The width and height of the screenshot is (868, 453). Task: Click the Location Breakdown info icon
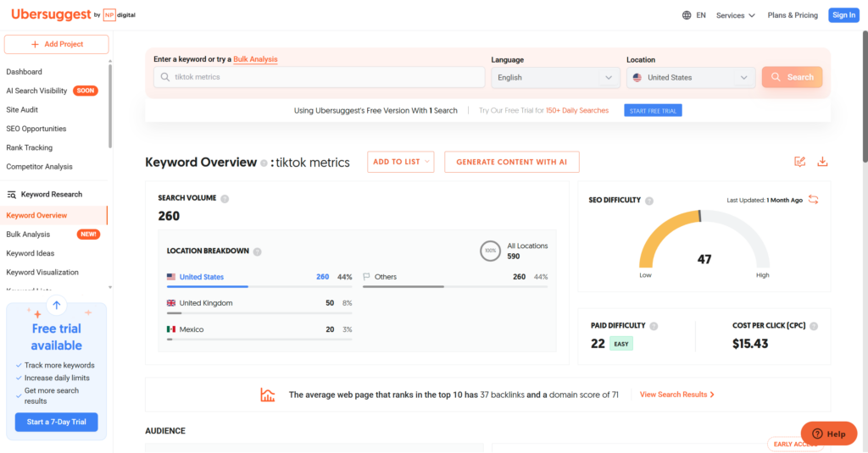click(257, 251)
